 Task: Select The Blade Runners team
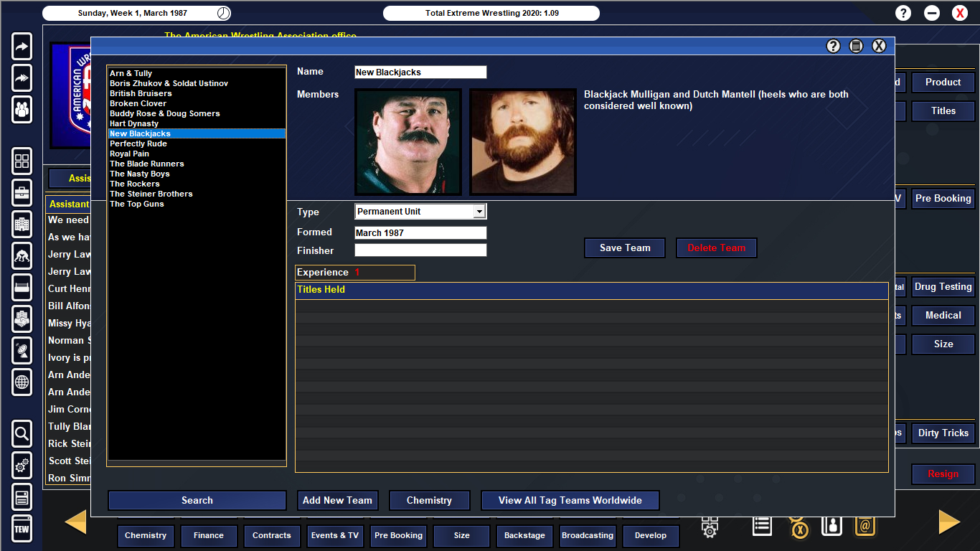coord(197,164)
